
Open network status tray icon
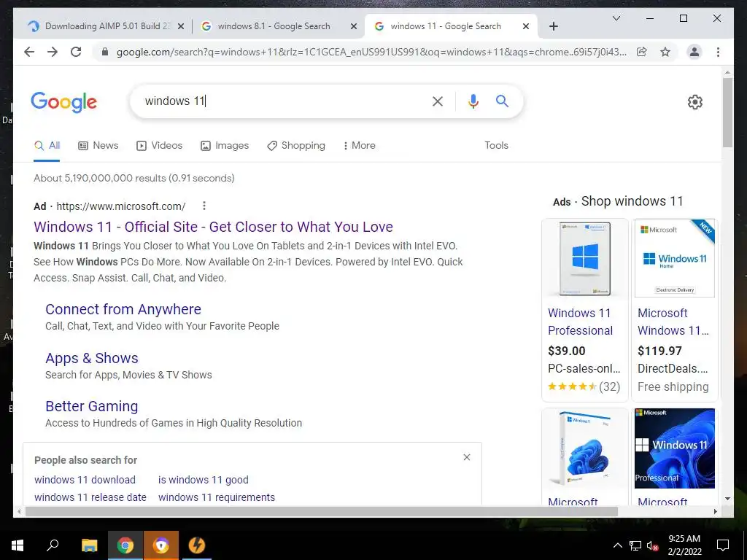[635, 545]
